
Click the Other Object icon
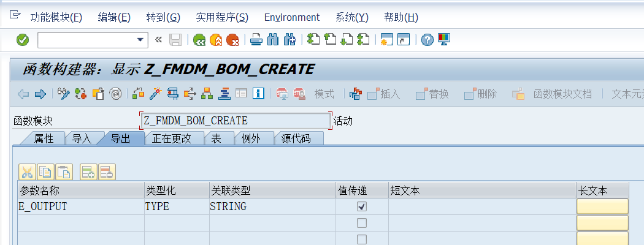(98, 94)
